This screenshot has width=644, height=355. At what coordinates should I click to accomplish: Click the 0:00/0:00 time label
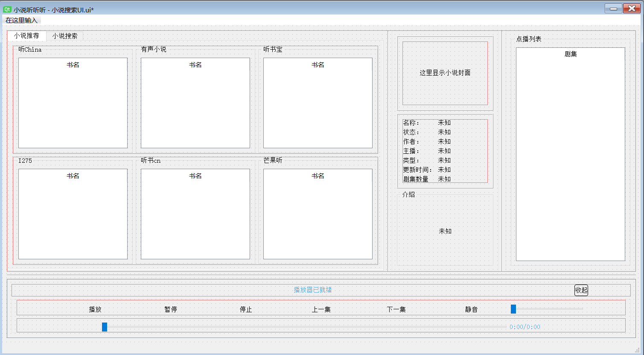tap(525, 327)
